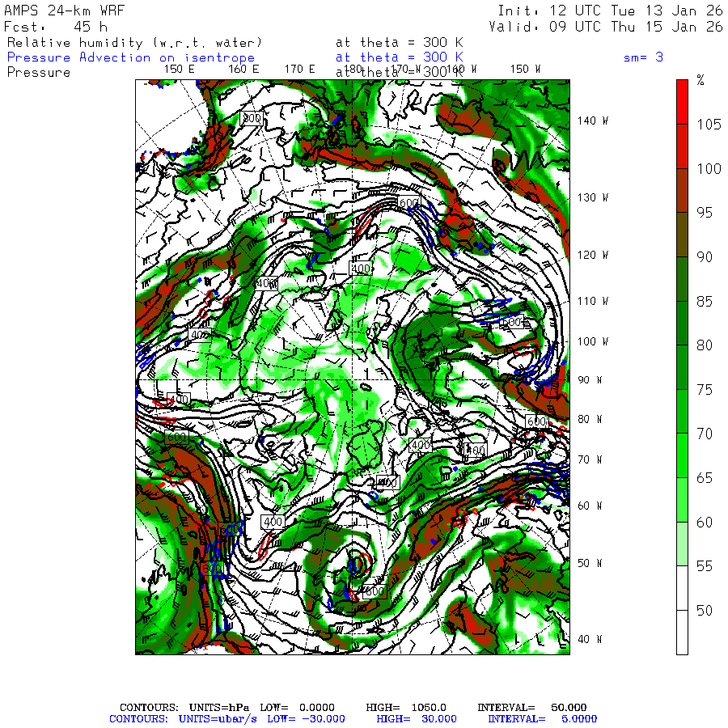Click the "%" unit symbol above colorbar
The image size is (728, 728).
click(x=700, y=80)
